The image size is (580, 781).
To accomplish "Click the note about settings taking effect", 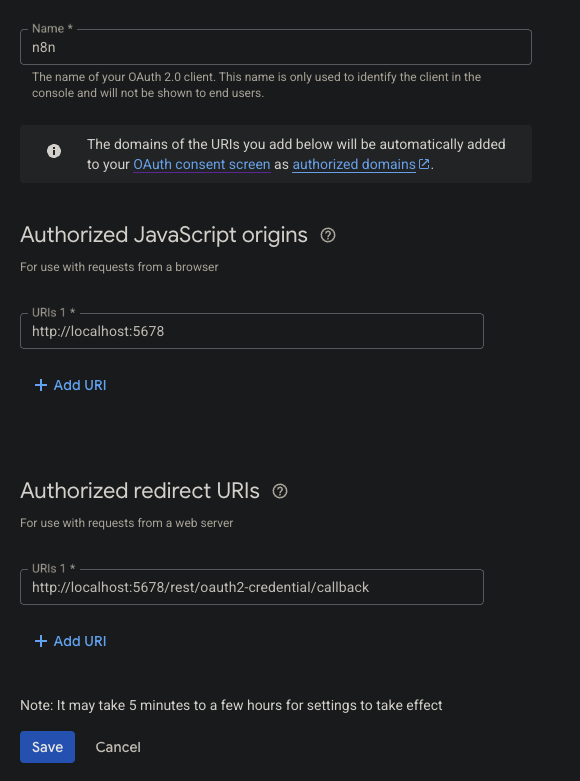I will [x=231, y=705].
